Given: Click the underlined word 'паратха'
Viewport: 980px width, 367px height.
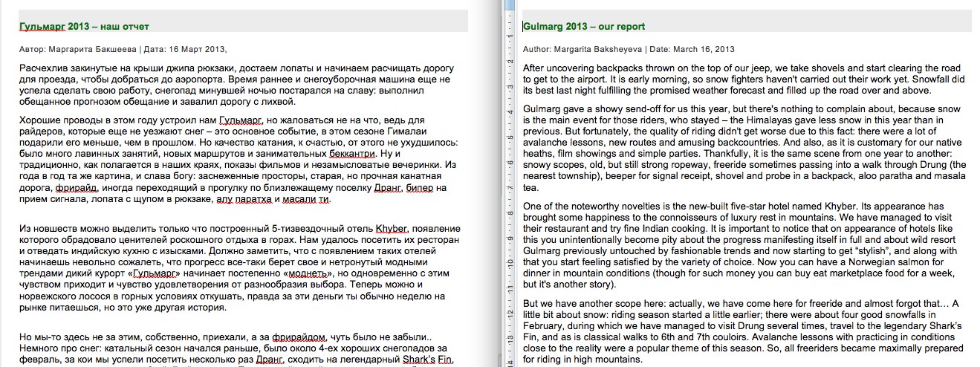Looking at the screenshot, I should 254,200.
